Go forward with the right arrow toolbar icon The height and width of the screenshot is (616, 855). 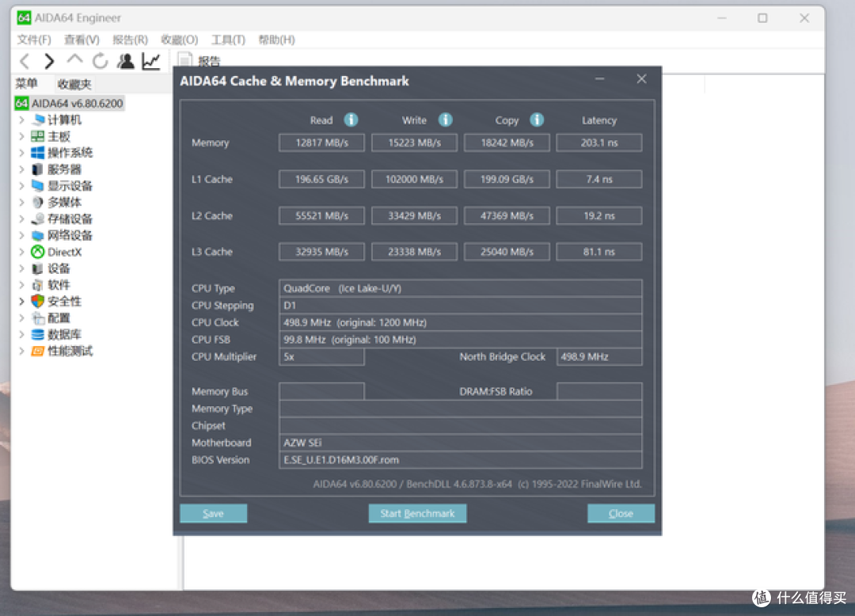[49, 61]
